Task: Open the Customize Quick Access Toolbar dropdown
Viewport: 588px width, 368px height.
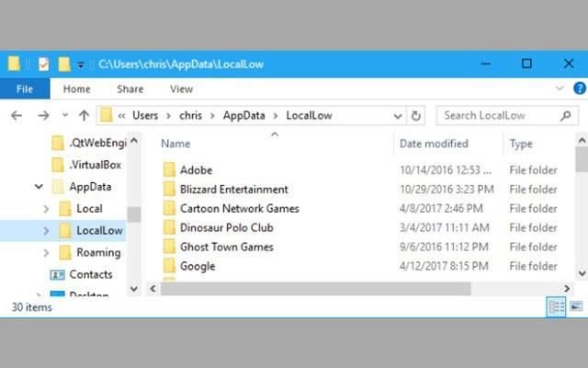Action: [x=81, y=65]
